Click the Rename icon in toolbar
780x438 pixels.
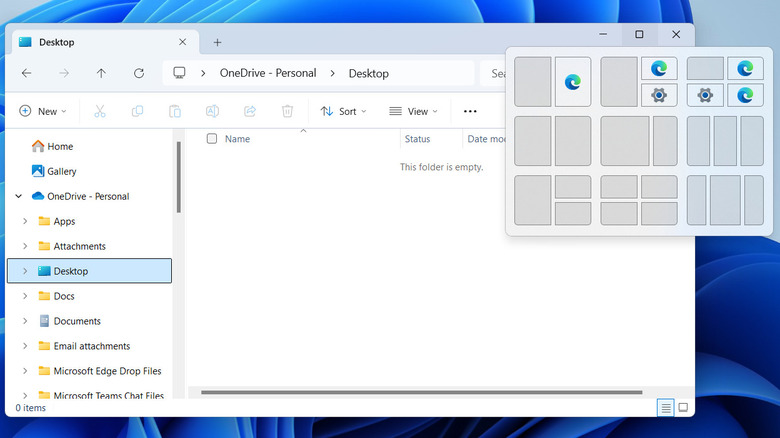[212, 111]
